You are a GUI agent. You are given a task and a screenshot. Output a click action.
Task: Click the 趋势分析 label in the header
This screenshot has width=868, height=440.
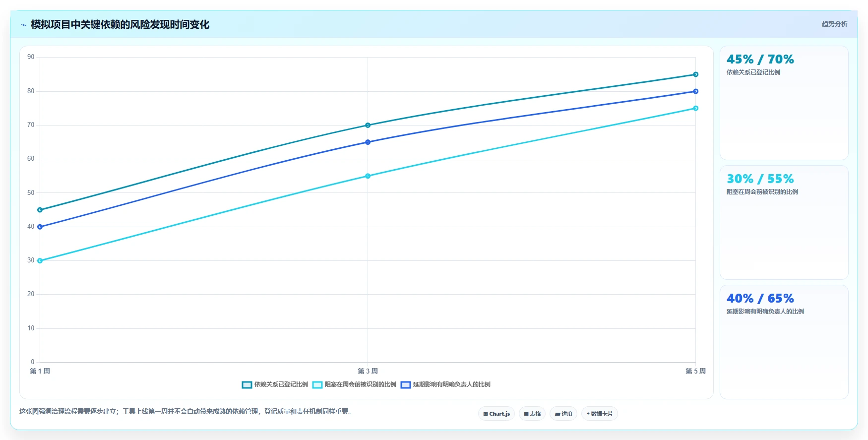[x=834, y=24]
